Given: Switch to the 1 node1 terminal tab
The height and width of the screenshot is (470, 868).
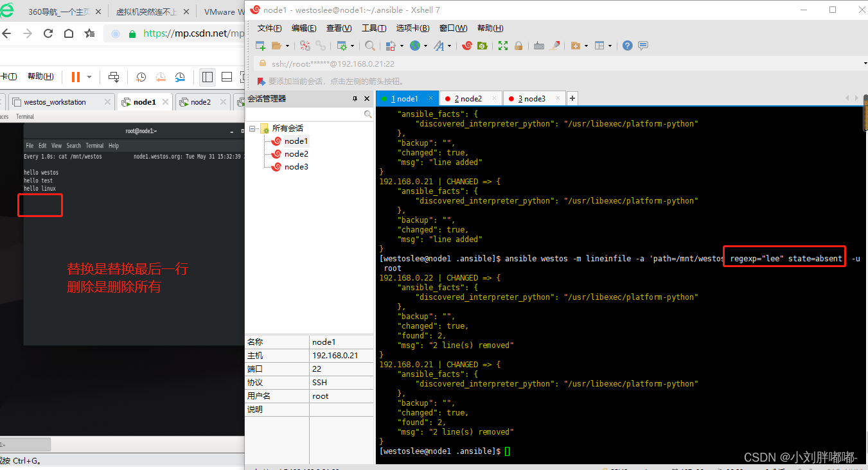Looking at the screenshot, I should pyautogui.click(x=407, y=98).
